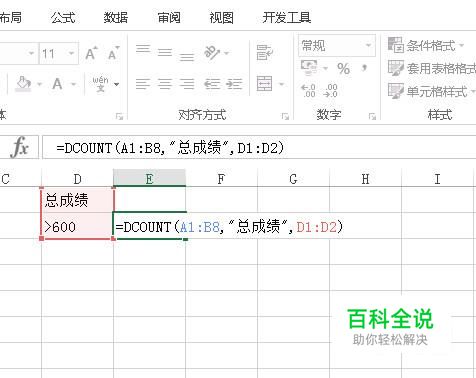Click cell E2 with DCOUNT formula
This screenshot has height=378, width=476.
coord(149,226)
